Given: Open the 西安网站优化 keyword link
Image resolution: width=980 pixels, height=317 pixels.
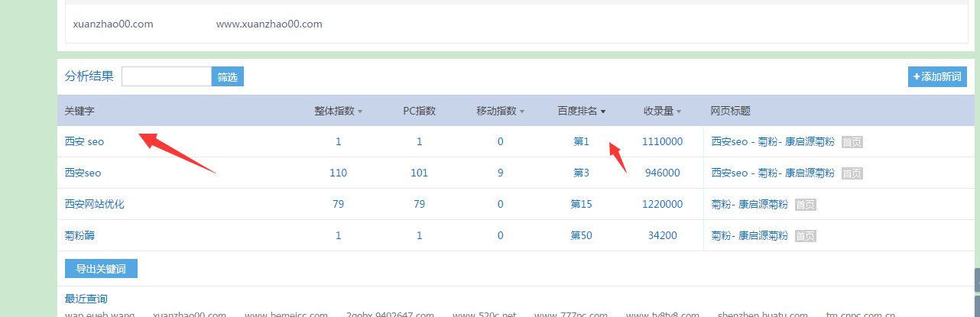Looking at the screenshot, I should click(94, 204).
